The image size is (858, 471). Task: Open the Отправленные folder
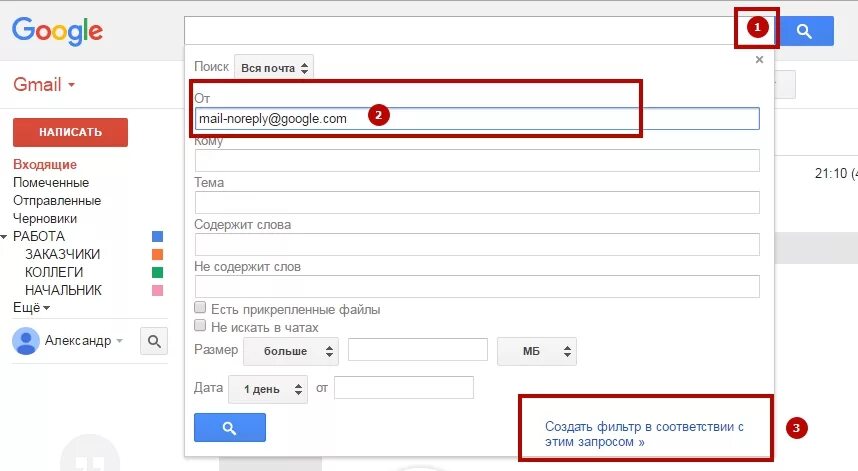57,200
